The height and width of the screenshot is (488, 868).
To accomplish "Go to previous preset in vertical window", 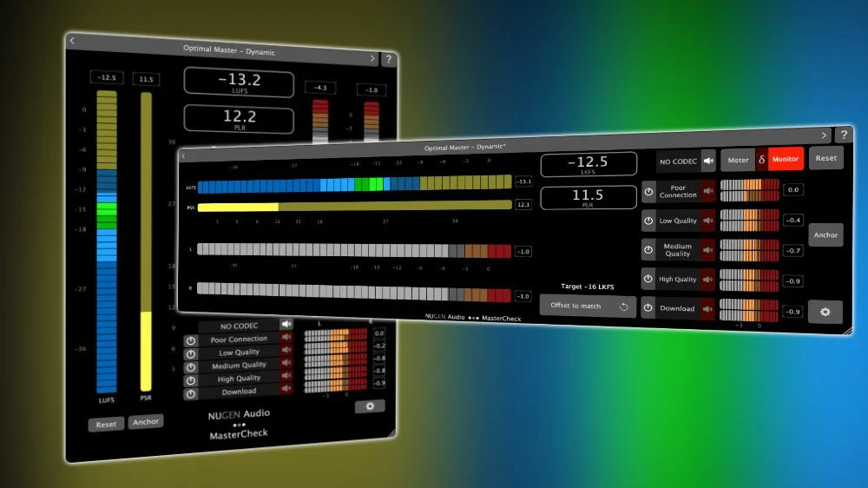I will [72, 41].
